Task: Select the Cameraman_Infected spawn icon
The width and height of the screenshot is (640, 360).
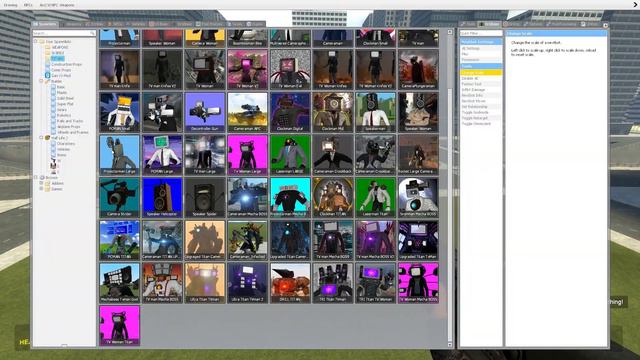Action: (247, 240)
